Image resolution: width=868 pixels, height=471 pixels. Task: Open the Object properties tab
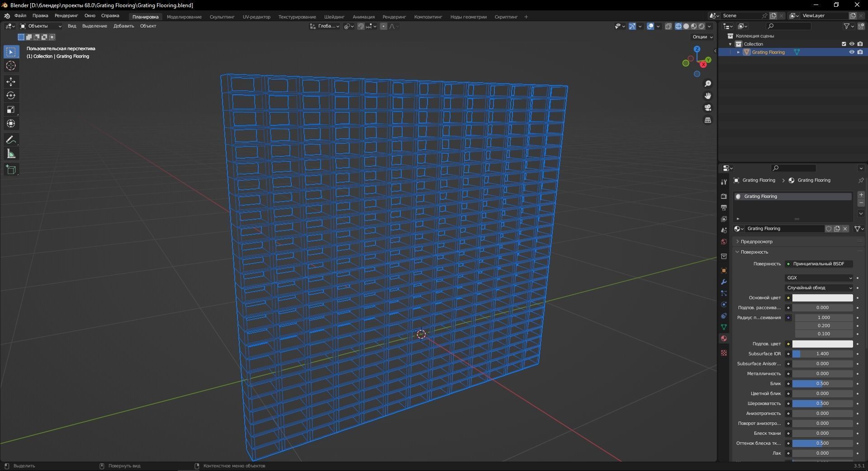(x=724, y=271)
